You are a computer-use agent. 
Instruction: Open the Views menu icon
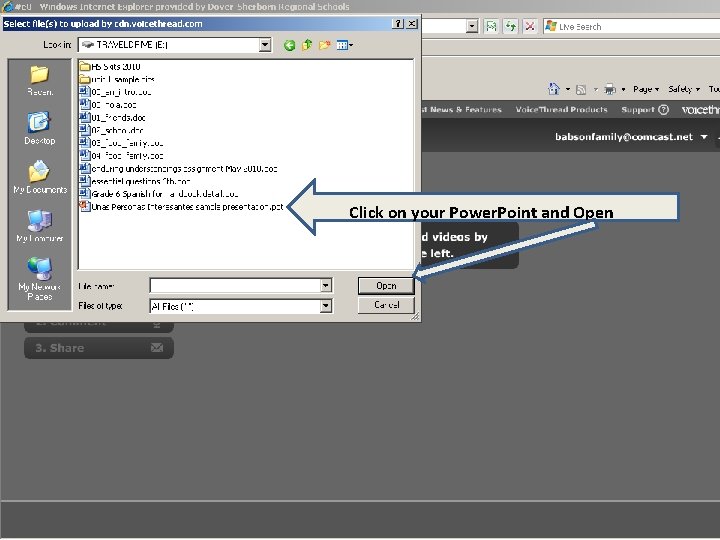[344, 45]
